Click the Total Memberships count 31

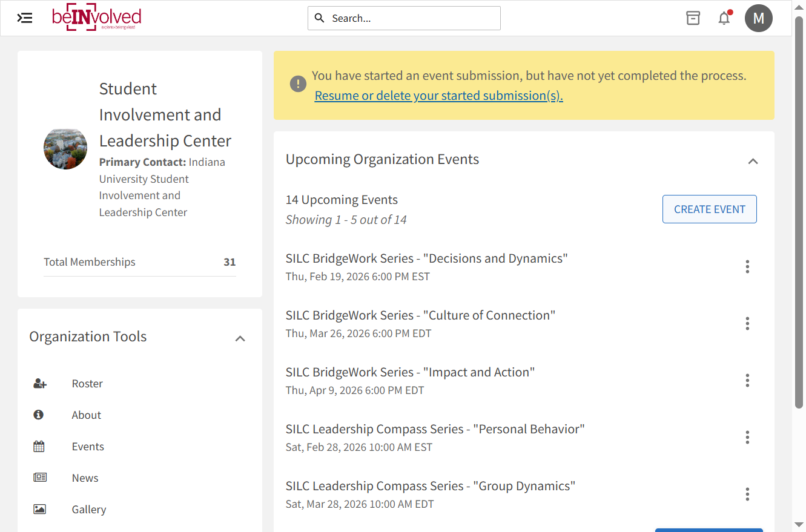coord(230,262)
